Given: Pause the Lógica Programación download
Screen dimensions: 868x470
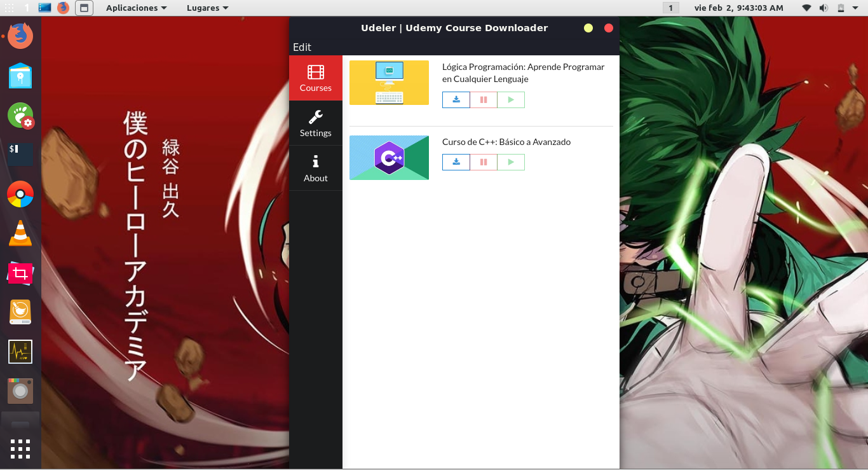Looking at the screenshot, I should tap(483, 100).
